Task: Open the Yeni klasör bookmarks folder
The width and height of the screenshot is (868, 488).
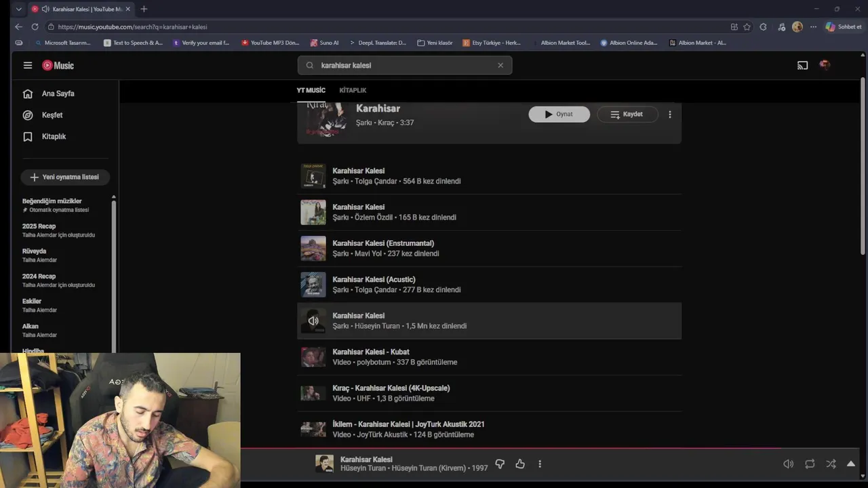Action: click(435, 43)
